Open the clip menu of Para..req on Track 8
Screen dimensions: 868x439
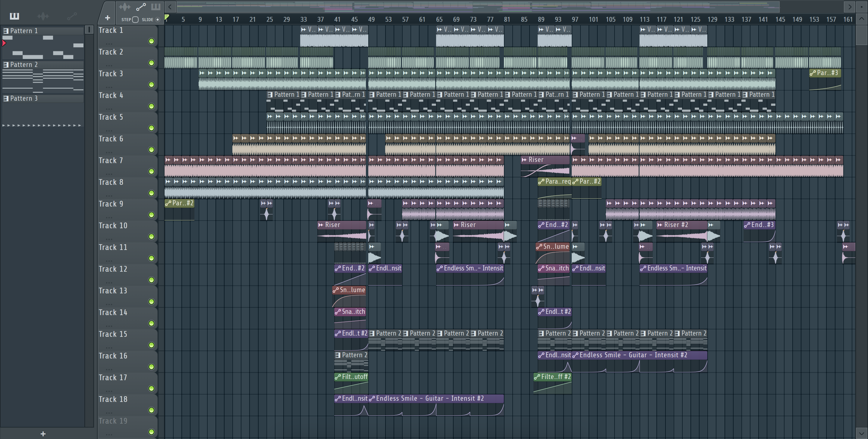[x=541, y=182]
